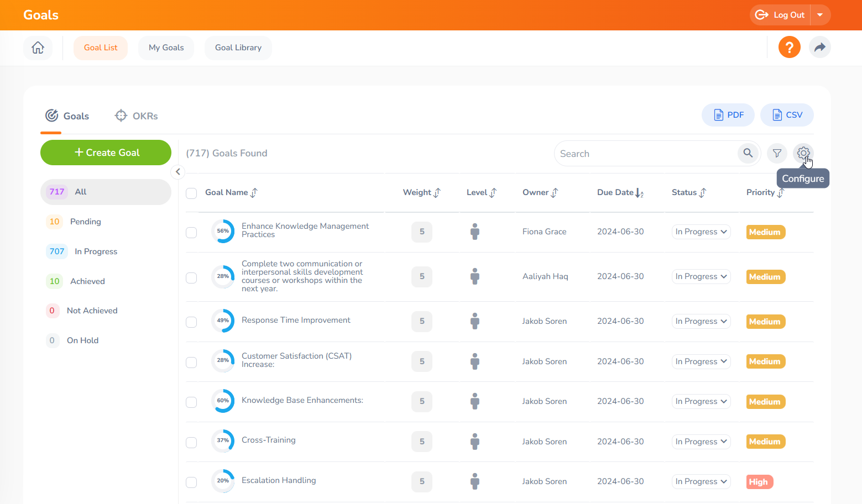Click 56% progress ring of Enhance Knowledge Management
This screenshot has height=504, width=862.
pyautogui.click(x=223, y=231)
